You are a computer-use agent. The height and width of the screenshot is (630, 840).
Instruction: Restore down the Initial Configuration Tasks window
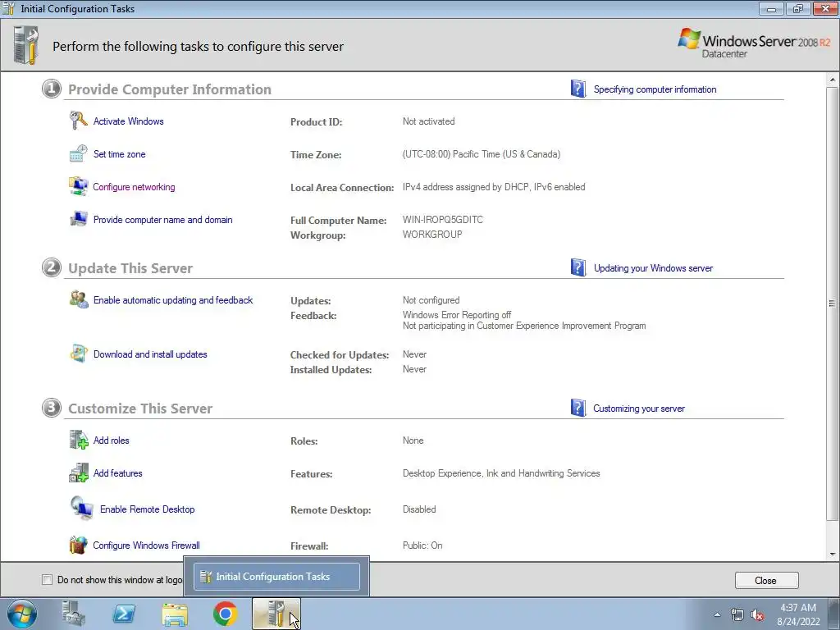click(798, 8)
